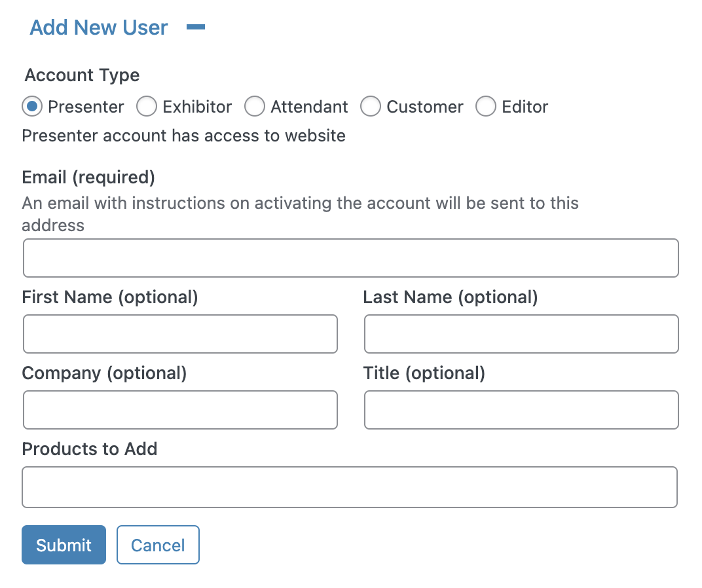Screen dimensions: 702x588
Task: Click into the Title input box
Action: click(x=521, y=410)
